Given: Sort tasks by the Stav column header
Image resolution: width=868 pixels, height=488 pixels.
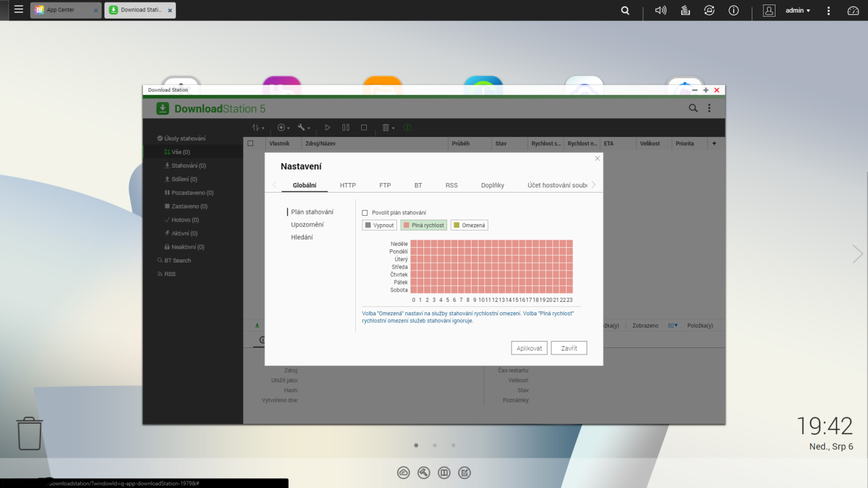Looking at the screenshot, I should pos(501,143).
